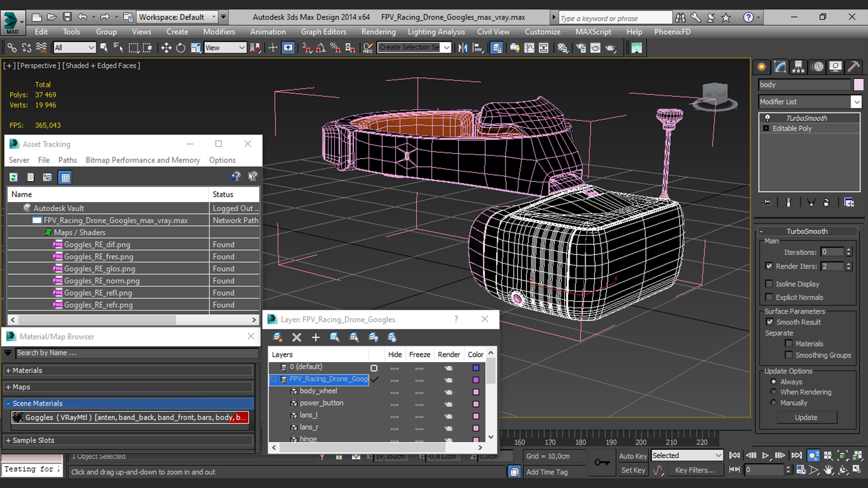Expand the Materials group in Material Browser
The height and width of the screenshot is (488, 868).
coord(128,371)
